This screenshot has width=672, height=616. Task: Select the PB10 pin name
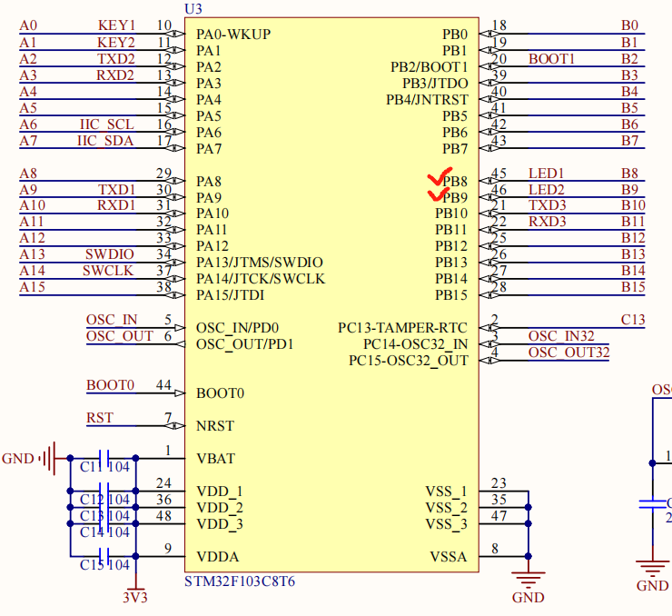(x=451, y=214)
